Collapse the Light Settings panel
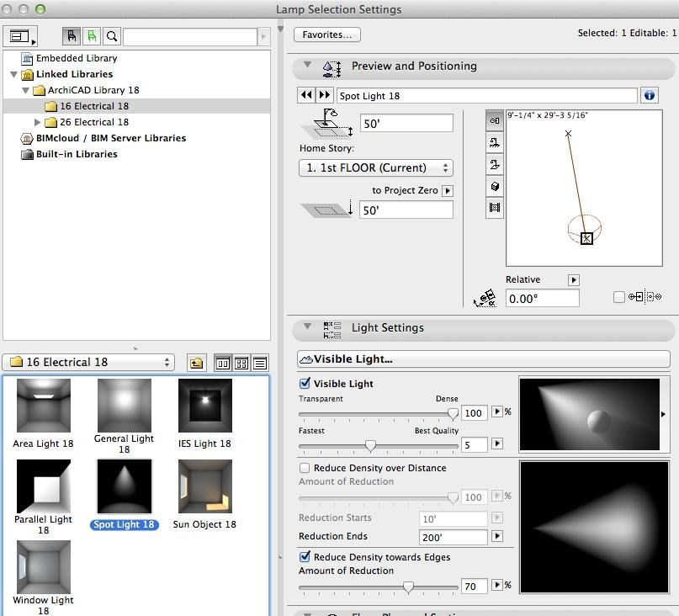 coord(307,327)
